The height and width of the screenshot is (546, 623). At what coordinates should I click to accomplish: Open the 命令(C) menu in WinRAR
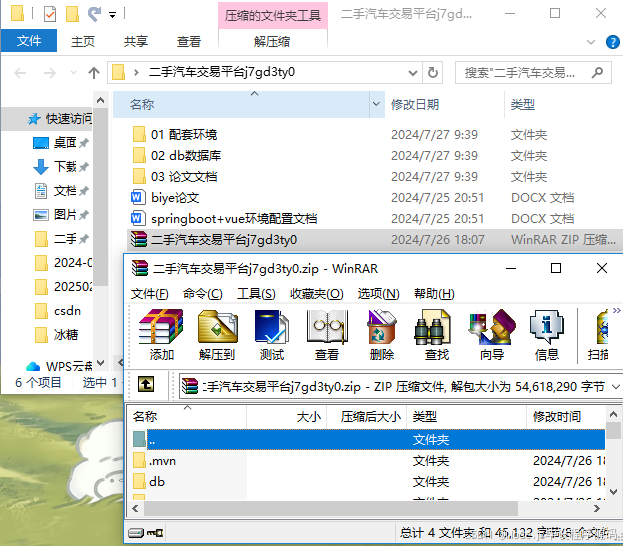(203, 294)
